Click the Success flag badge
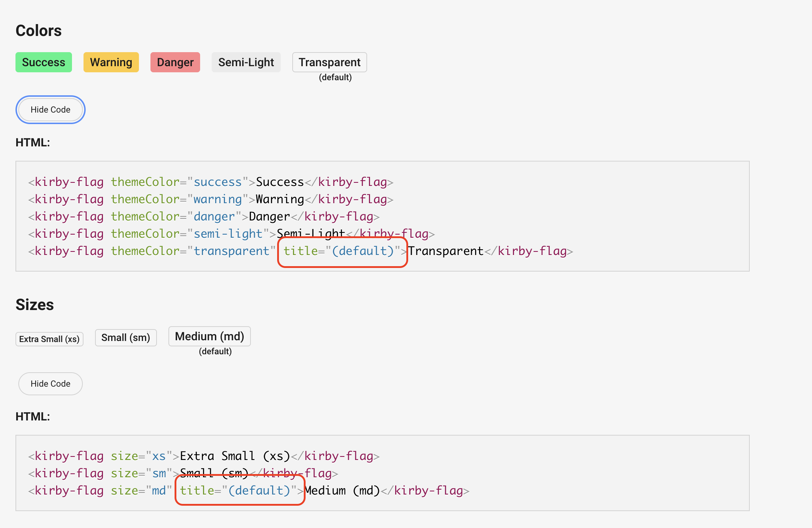 [43, 62]
